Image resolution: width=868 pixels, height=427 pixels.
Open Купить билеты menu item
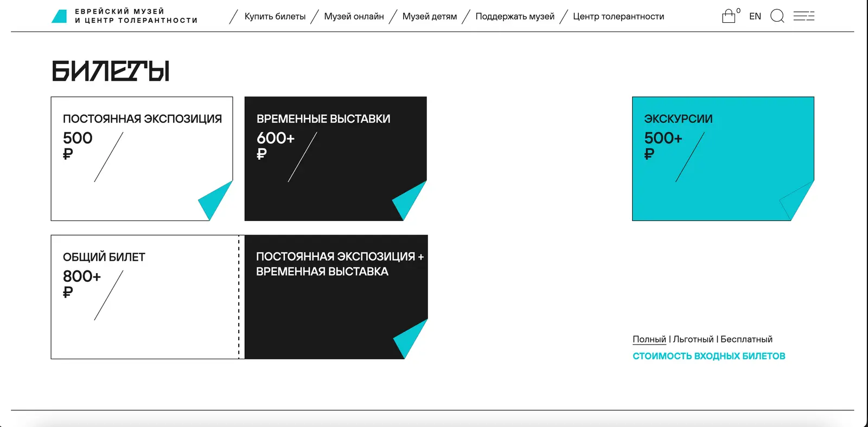275,16
